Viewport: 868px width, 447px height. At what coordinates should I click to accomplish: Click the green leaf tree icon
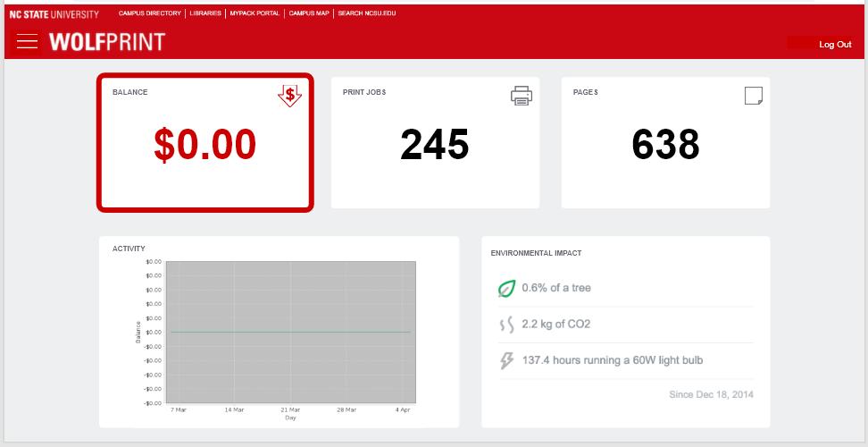[506, 288]
